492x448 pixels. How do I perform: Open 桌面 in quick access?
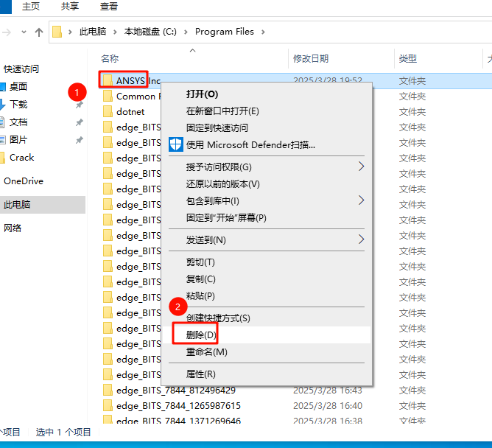point(18,87)
